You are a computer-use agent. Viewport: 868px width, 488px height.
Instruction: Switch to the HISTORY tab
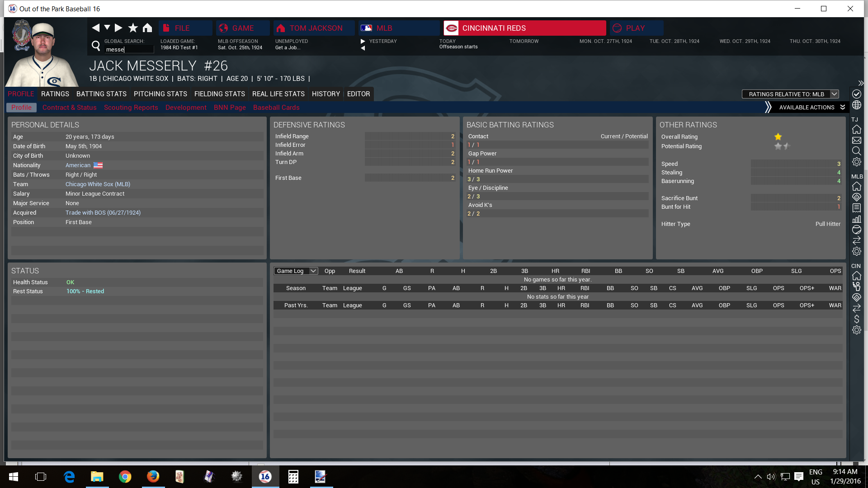326,94
